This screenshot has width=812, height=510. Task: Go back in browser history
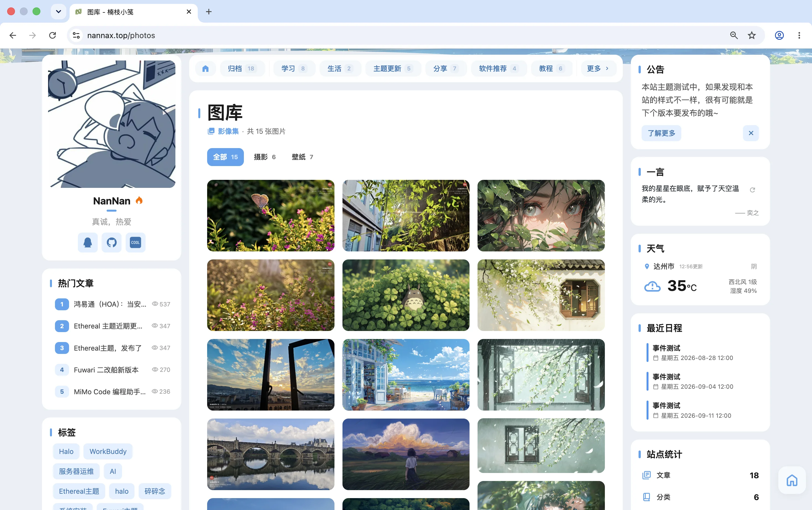[13, 35]
